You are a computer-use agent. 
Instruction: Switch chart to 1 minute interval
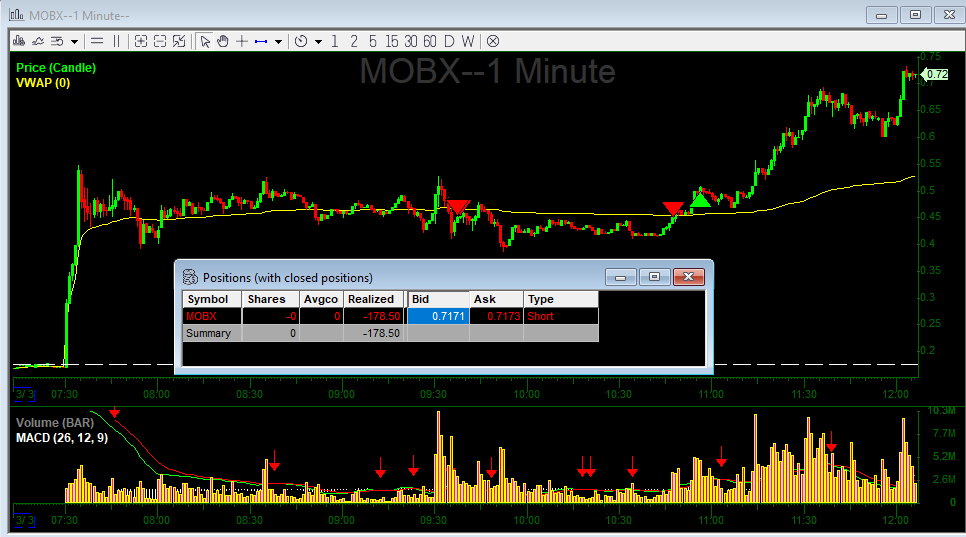(x=335, y=41)
